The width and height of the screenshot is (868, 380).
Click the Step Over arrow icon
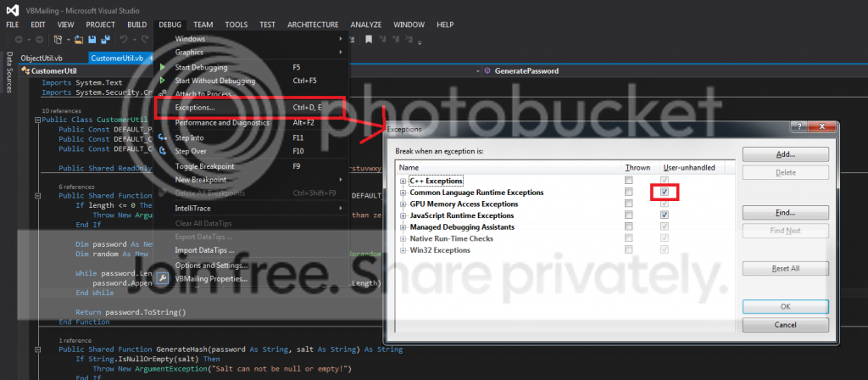click(x=163, y=151)
